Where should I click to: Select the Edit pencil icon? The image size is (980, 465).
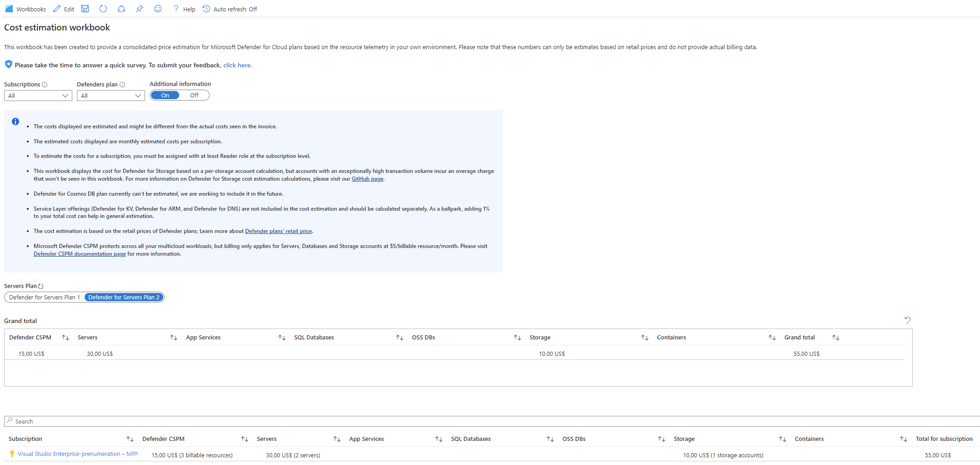(x=56, y=9)
